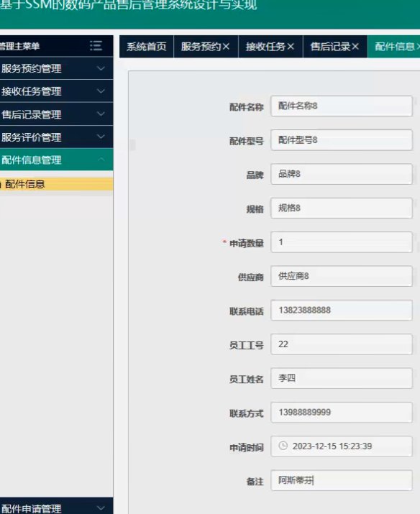
Task: Close the 接收任务 tab
Action: (x=291, y=47)
